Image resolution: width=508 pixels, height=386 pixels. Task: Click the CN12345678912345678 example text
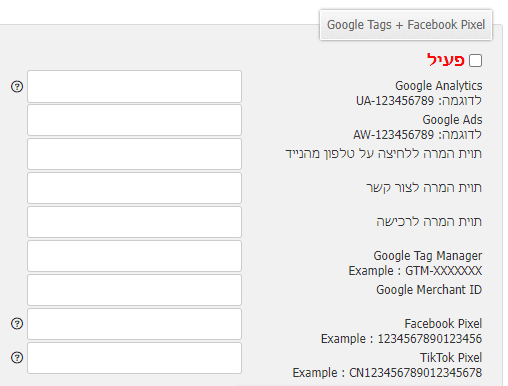point(416,373)
